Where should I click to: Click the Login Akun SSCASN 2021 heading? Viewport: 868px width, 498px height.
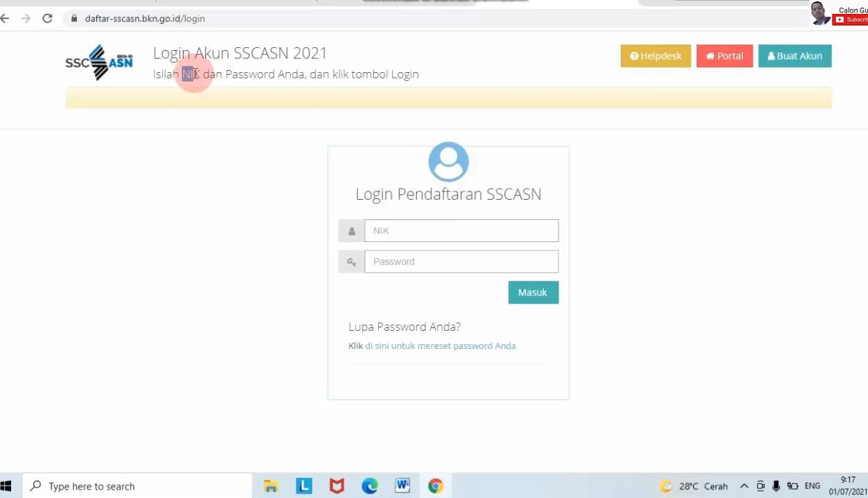pyautogui.click(x=240, y=53)
